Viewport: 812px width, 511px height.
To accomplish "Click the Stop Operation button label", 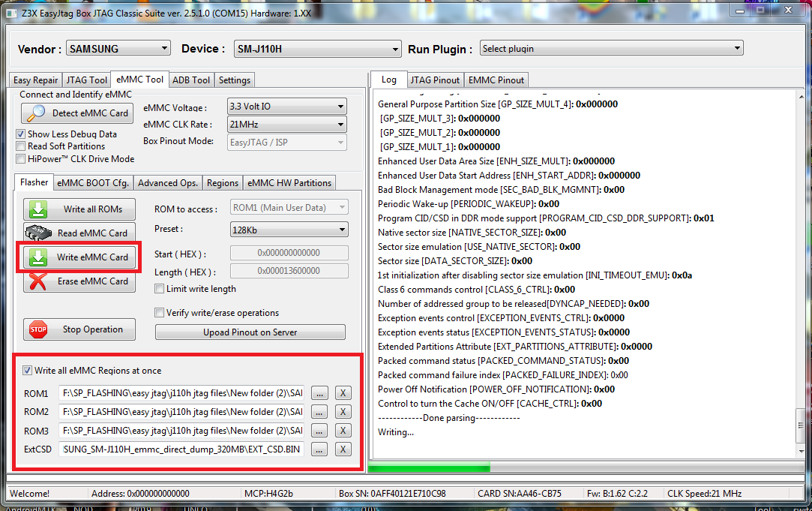I will [93, 329].
